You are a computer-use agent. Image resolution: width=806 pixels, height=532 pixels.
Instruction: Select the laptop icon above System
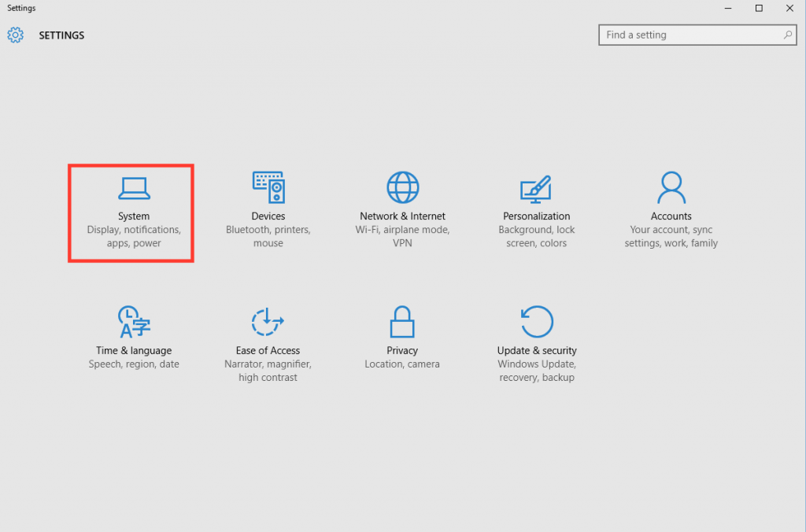[x=133, y=187]
